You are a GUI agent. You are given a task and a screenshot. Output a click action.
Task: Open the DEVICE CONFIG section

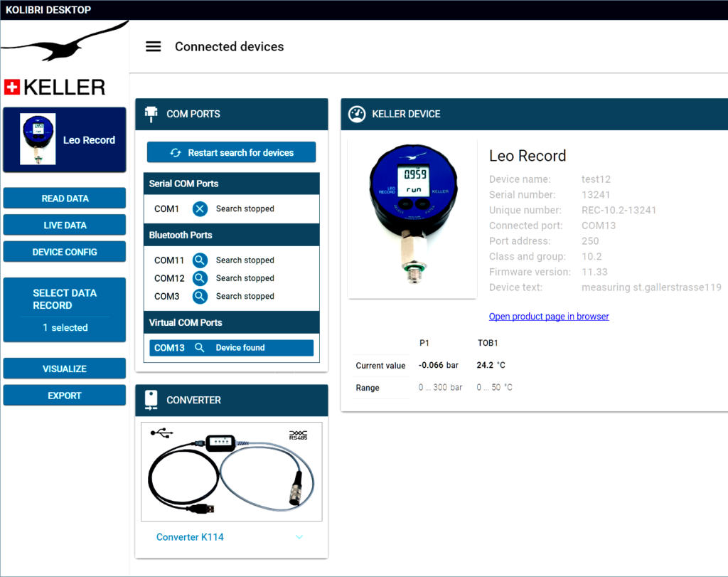point(65,252)
